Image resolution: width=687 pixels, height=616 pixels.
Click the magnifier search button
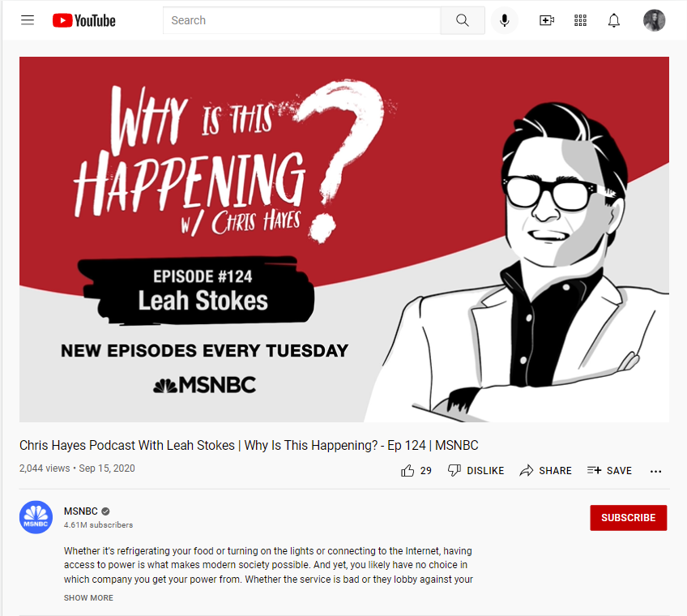point(463,20)
